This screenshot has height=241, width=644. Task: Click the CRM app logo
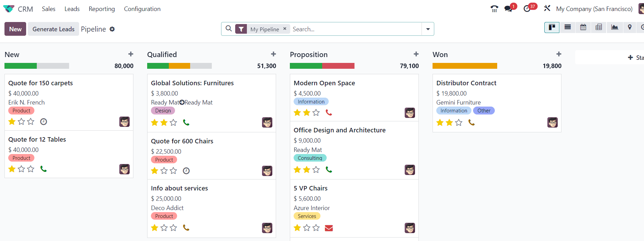click(x=9, y=9)
